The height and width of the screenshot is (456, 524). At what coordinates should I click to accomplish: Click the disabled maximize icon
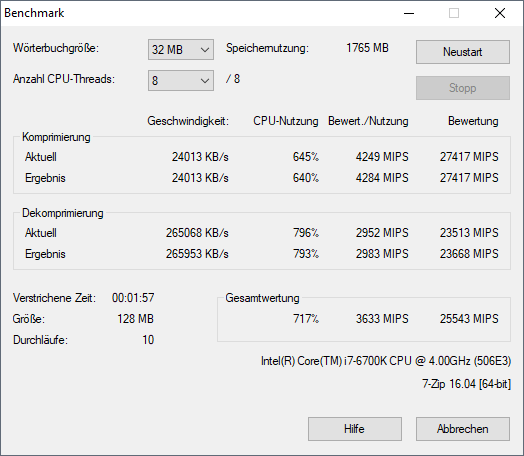pyautogui.click(x=454, y=13)
